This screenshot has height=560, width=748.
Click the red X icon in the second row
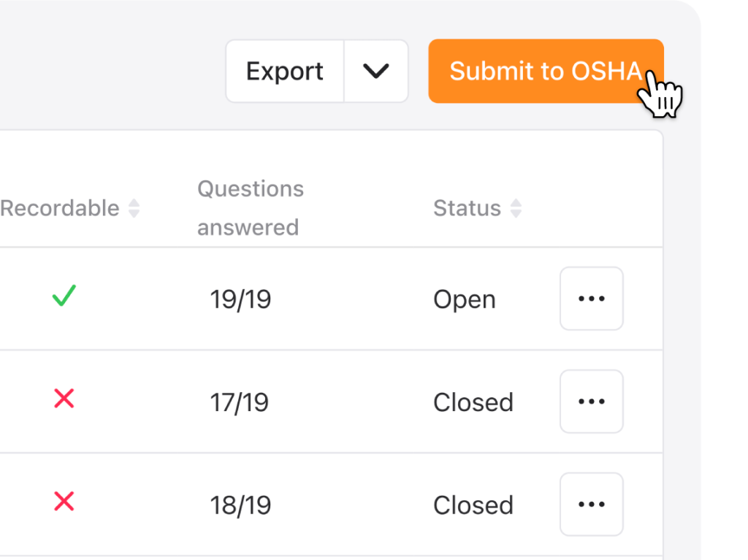point(63,399)
